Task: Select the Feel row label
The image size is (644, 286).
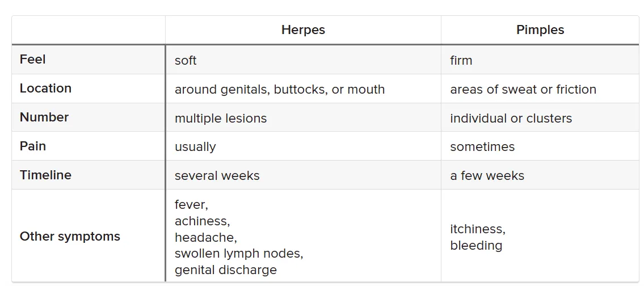Action: pyautogui.click(x=33, y=60)
